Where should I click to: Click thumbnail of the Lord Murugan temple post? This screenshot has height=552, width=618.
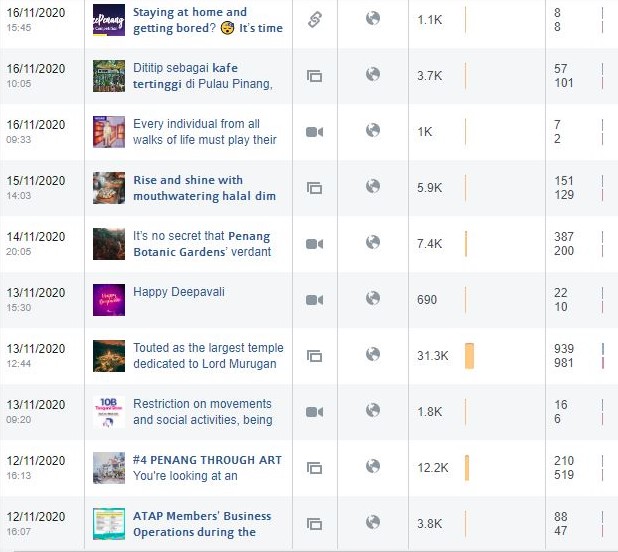click(109, 356)
